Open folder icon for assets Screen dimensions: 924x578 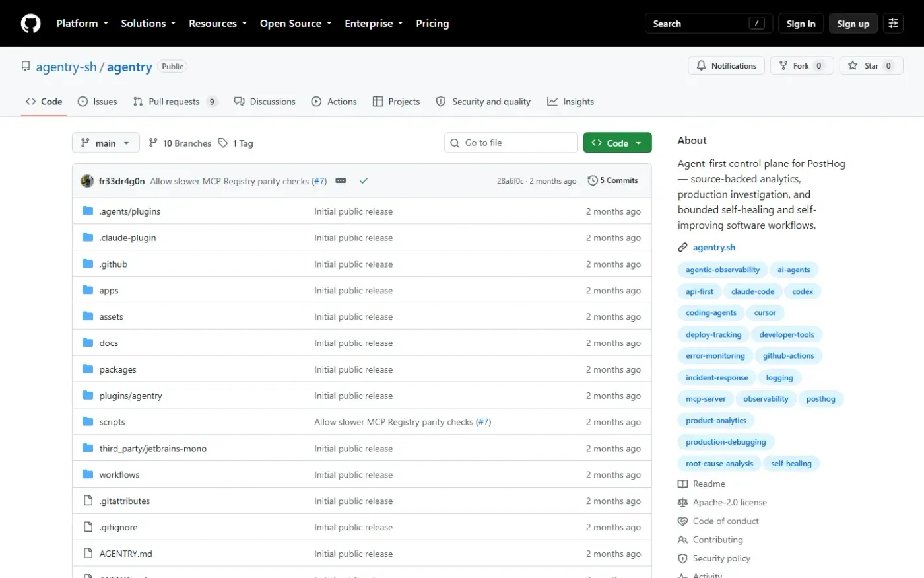tap(88, 316)
